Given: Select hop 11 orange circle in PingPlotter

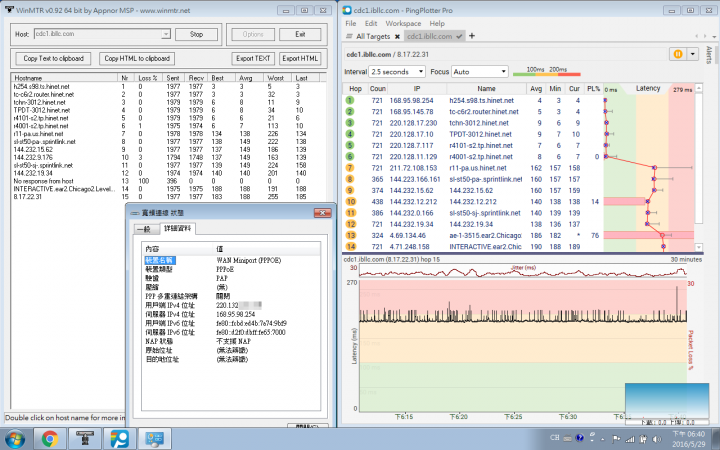Looking at the screenshot, I should click(x=350, y=213).
